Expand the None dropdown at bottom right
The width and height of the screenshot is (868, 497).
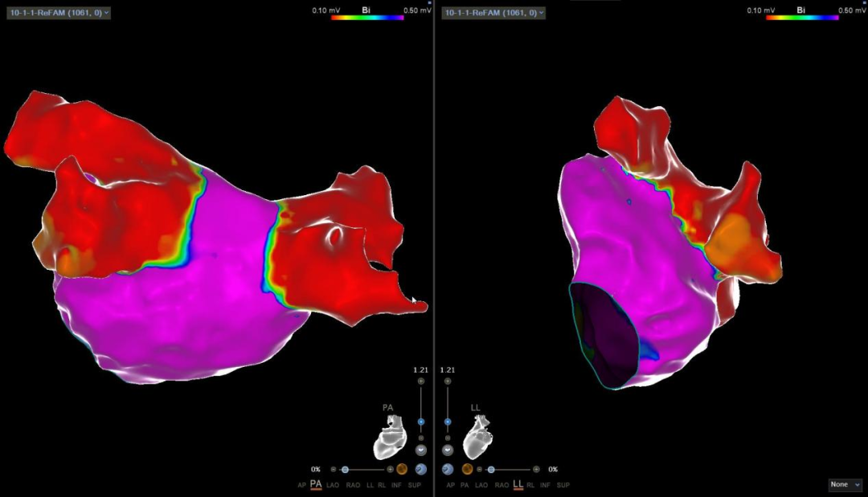tap(845, 485)
